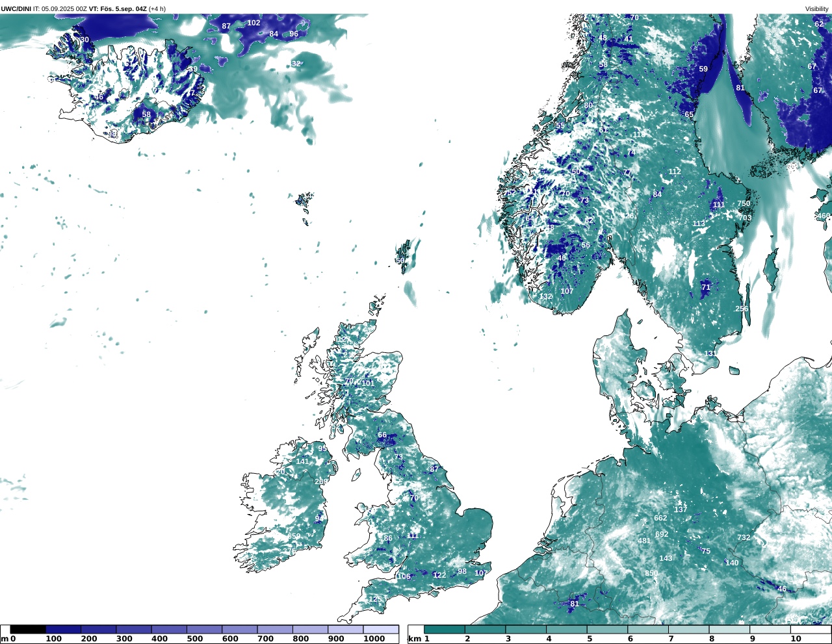Viewport: 832px width, 644px height.
Task: Click the map value '256' on Sweden's east coast
Action: point(741,309)
